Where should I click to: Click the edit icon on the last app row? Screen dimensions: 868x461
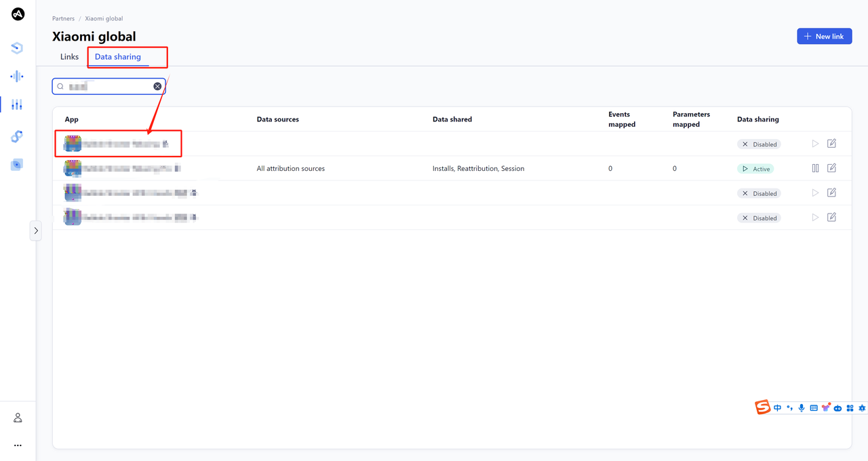click(831, 218)
